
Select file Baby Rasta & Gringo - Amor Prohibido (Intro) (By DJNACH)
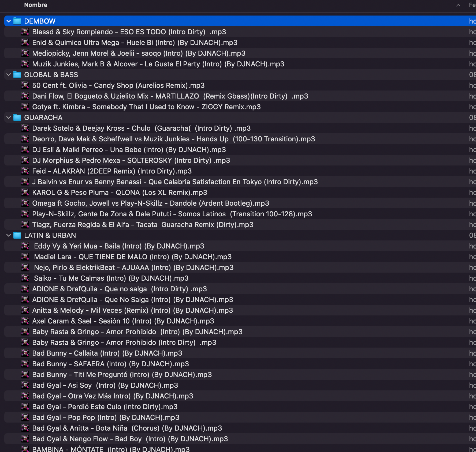pyautogui.click(x=137, y=332)
